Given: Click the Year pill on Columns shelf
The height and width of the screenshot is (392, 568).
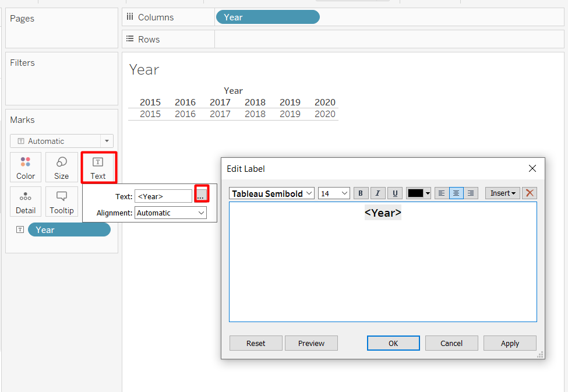Looking at the screenshot, I should coord(267,17).
